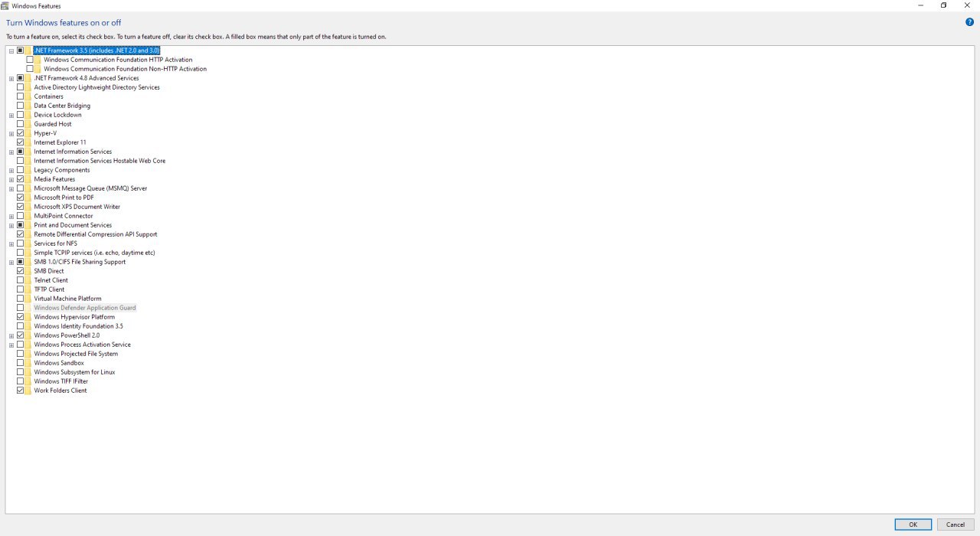Click the folder icon beside Internet Explorer 11
The width and height of the screenshot is (980, 536).
pos(29,142)
